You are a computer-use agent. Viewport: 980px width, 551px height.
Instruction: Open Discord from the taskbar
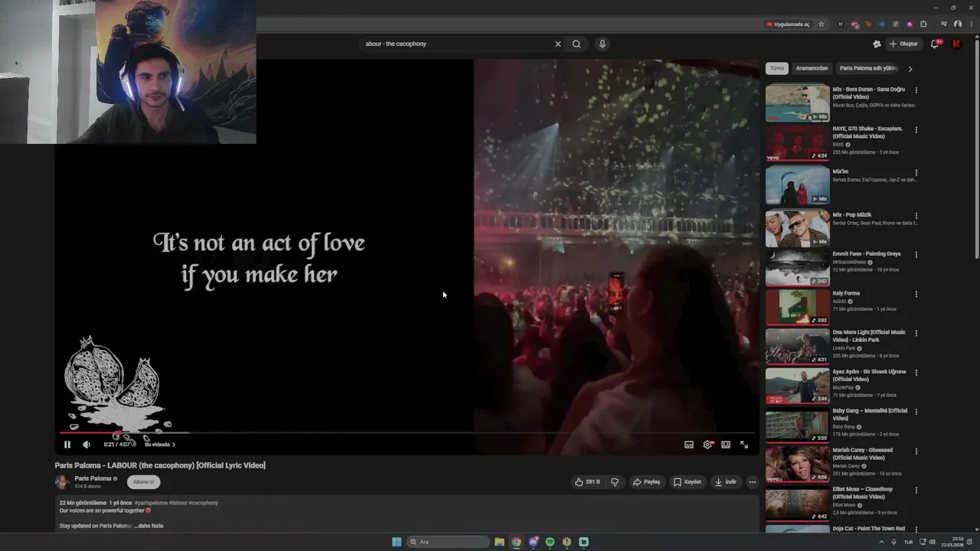[x=534, y=542]
